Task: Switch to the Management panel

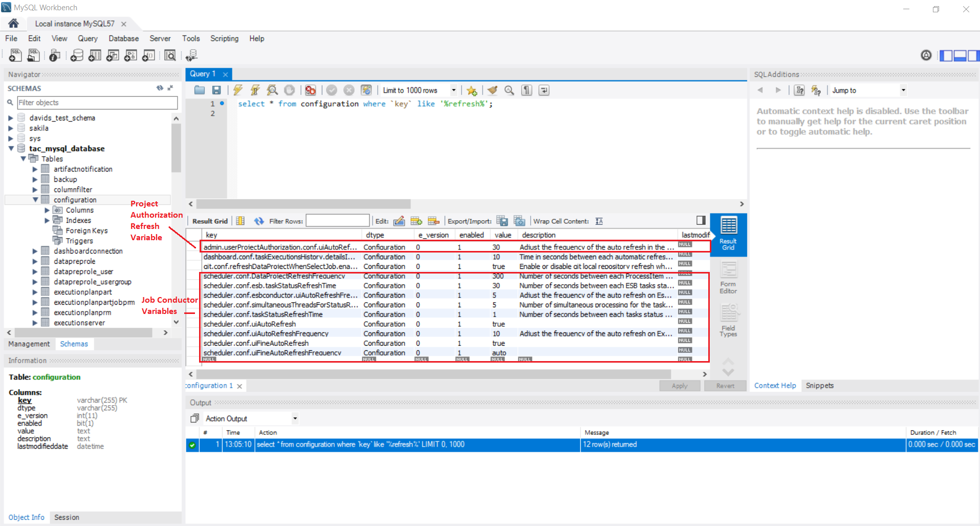Action: [x=29, y=344]
